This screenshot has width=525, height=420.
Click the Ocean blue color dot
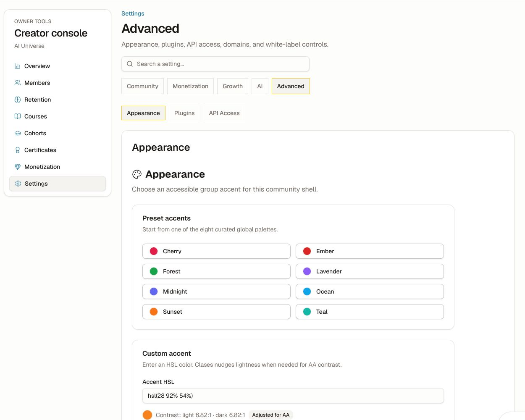307,291
